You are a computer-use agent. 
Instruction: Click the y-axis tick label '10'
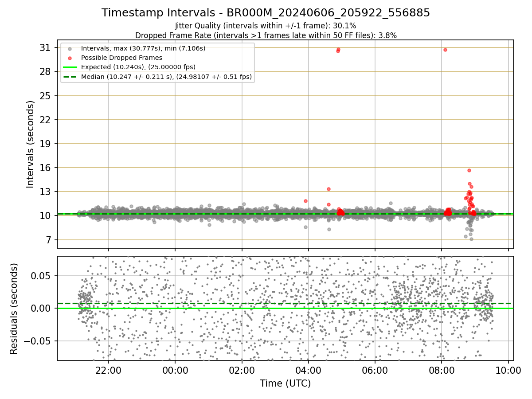coord(46,216)
